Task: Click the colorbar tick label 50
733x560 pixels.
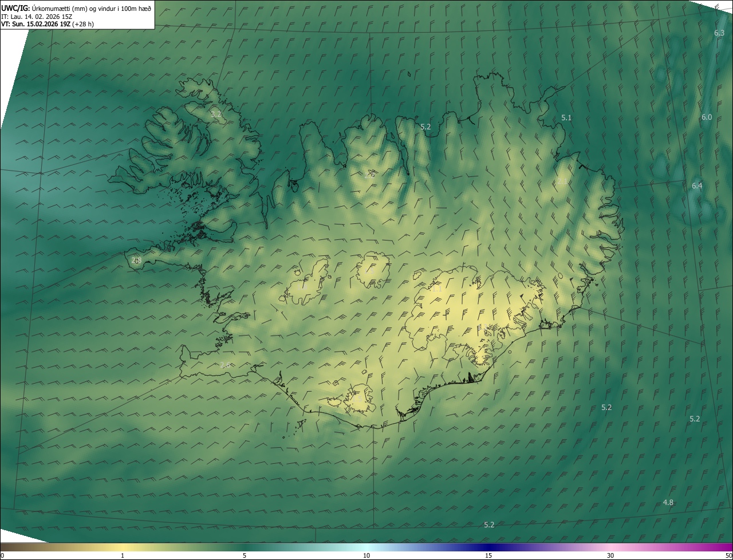Action: click(x=728, y=555)
